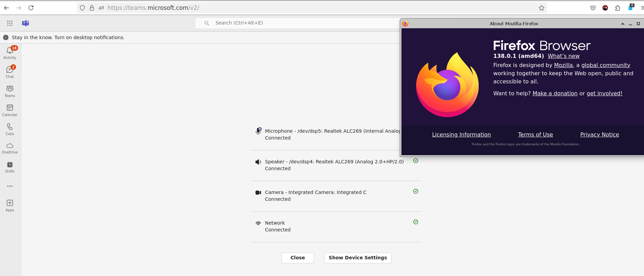Click the Close button

coord(297,258)
